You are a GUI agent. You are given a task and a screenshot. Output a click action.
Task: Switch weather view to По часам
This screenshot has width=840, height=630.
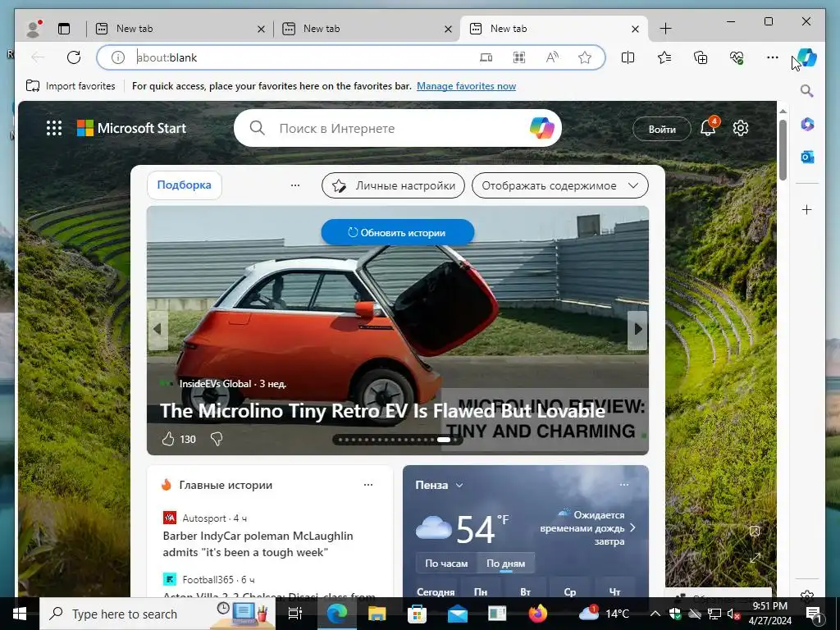[x=446, y=564]
